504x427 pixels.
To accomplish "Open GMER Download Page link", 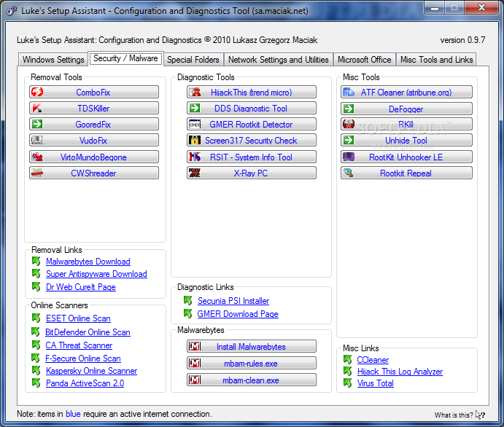I will coord(238,314).
